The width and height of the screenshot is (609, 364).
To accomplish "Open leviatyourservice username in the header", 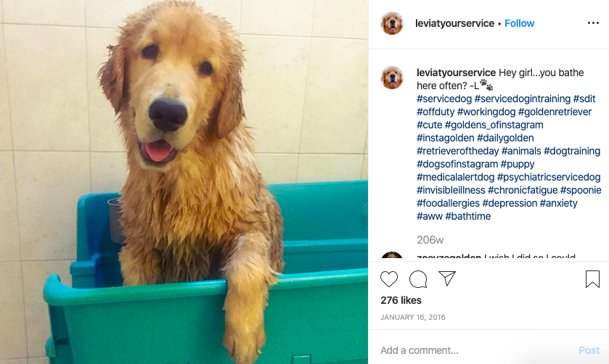I will click(x=454, y=23).
